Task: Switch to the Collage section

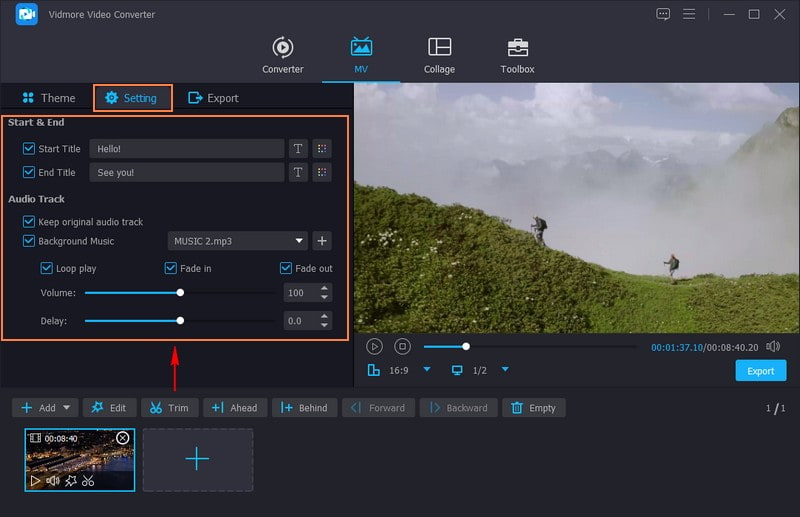Action: pyautogui.click(x=439, y=55)
